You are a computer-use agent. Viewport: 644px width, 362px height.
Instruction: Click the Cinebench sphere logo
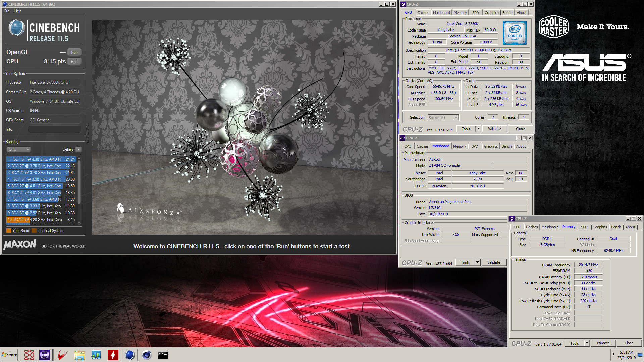(x=16, y=28)
